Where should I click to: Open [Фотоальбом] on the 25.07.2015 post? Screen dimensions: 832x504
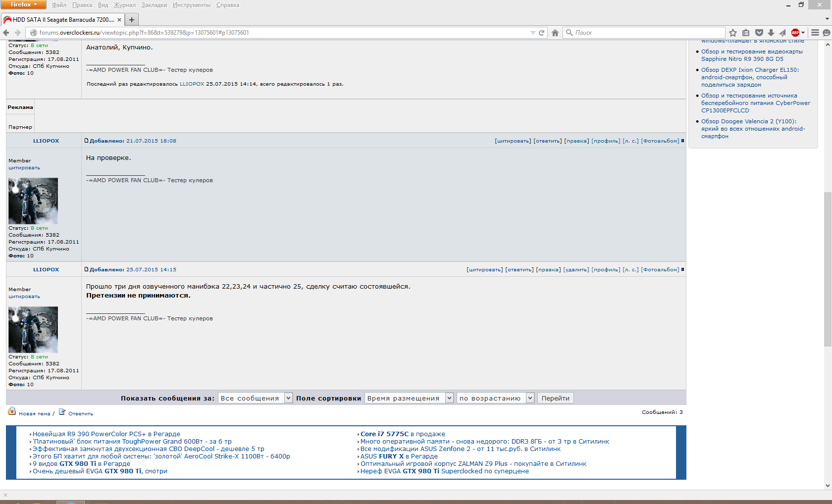coord(660,270)
